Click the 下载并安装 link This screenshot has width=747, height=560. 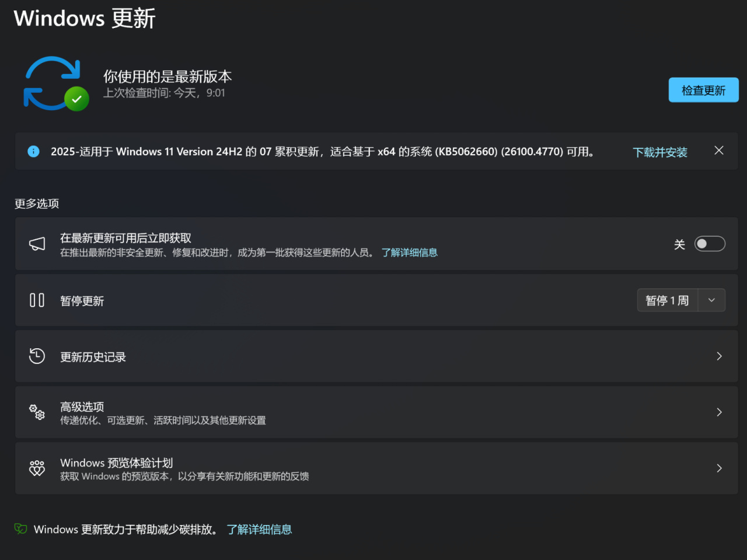(660, 152)
